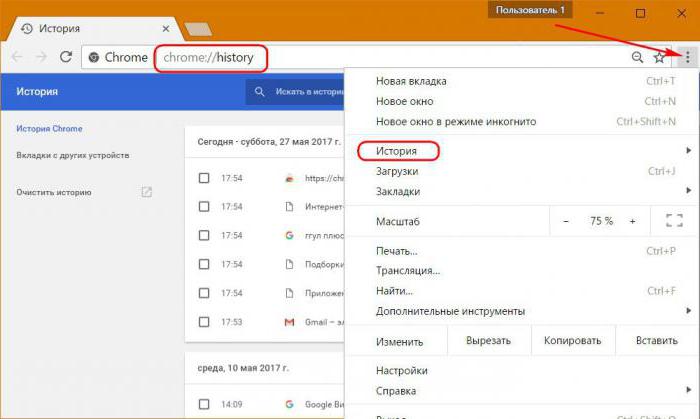Click the date header среда, 10 мая 2017 г.
The width and height of the screenshot is (700, 419).
pyautogui.click(x=243, y=368)
